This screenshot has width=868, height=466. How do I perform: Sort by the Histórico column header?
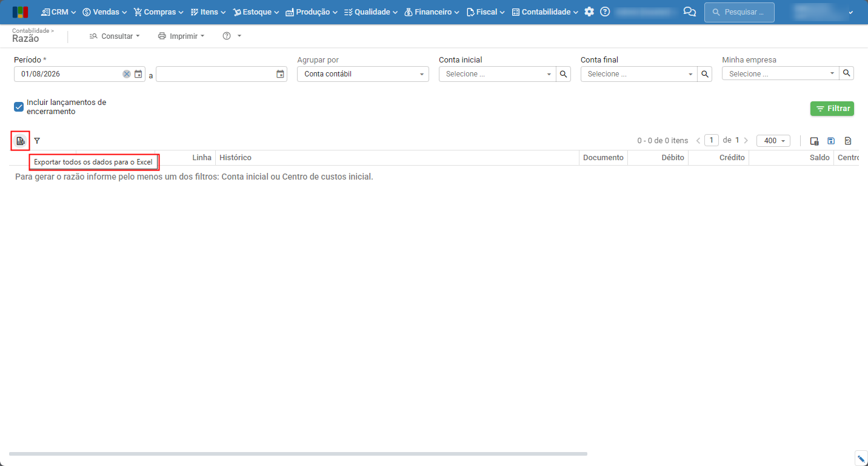pyautogui.click(x=397, y=158)
